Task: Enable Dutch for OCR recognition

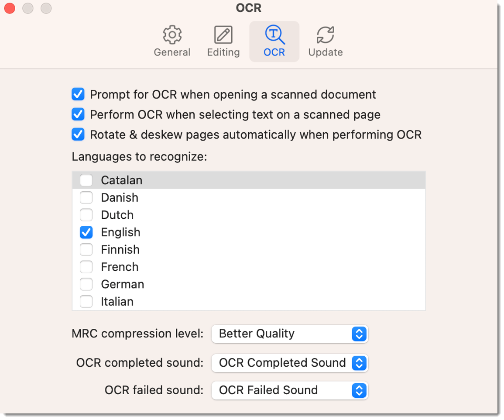Action: coord(86,215)
